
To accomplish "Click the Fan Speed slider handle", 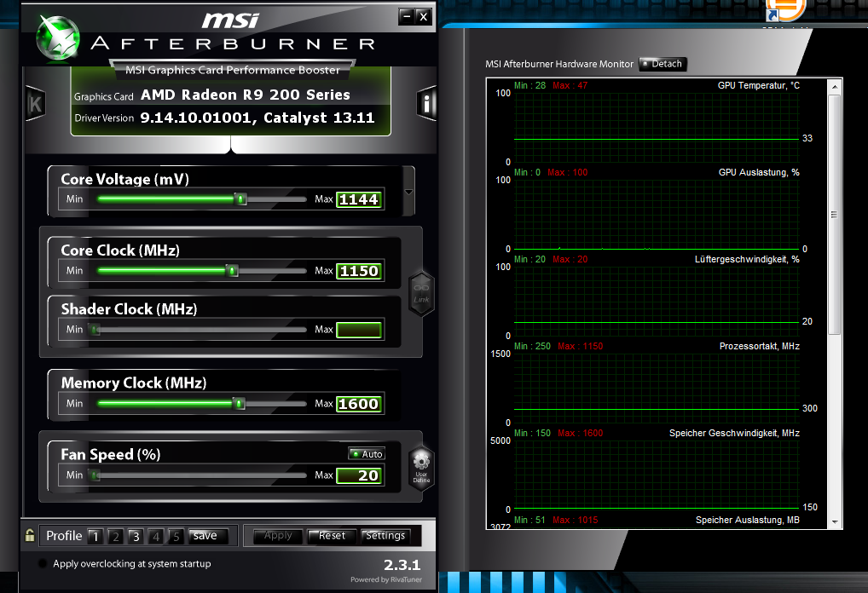I will 95,475.
